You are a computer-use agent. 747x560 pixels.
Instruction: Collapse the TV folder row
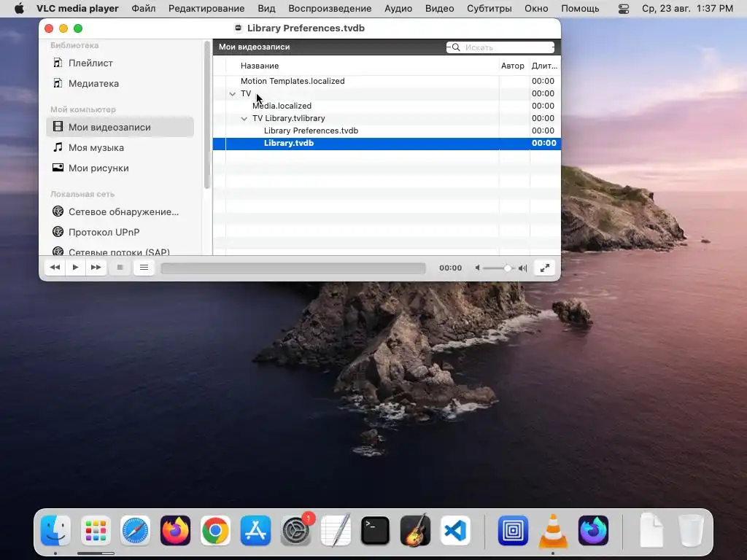(x=233, y=94)
